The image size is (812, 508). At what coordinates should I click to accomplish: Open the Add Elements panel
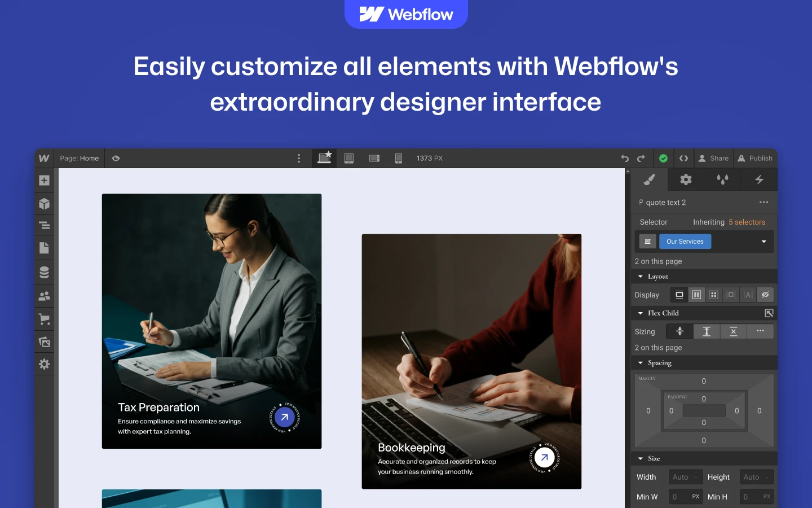44,181
